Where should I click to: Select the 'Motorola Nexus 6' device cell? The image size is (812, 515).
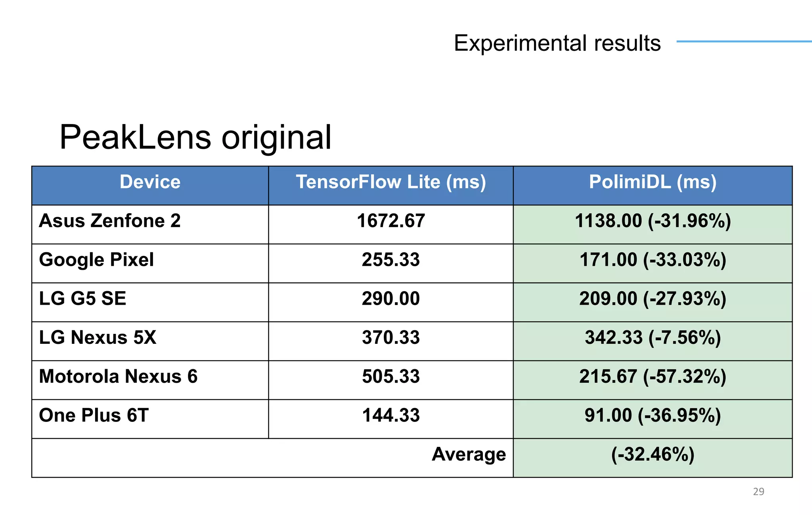(150, 380)
